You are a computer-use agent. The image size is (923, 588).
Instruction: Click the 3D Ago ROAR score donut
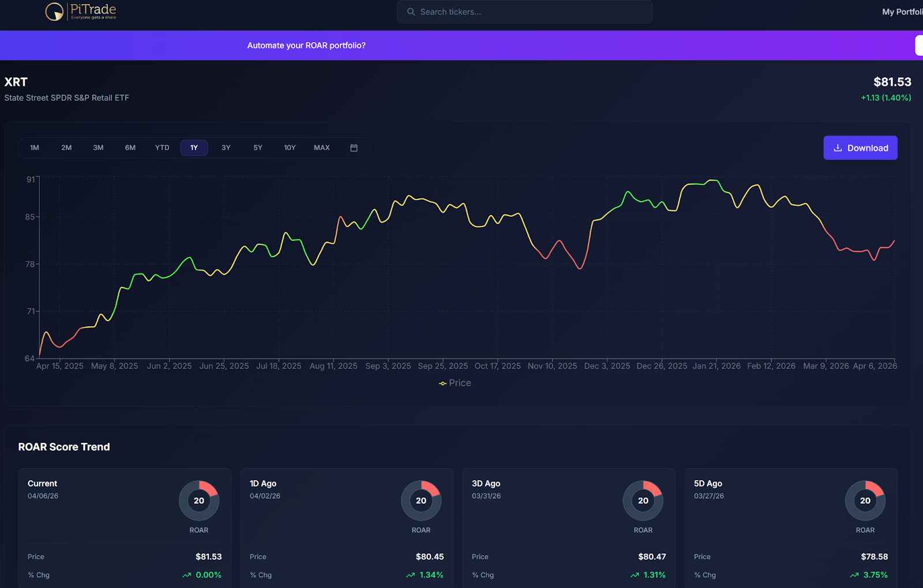pyautogui.click(x=643, y=500)
